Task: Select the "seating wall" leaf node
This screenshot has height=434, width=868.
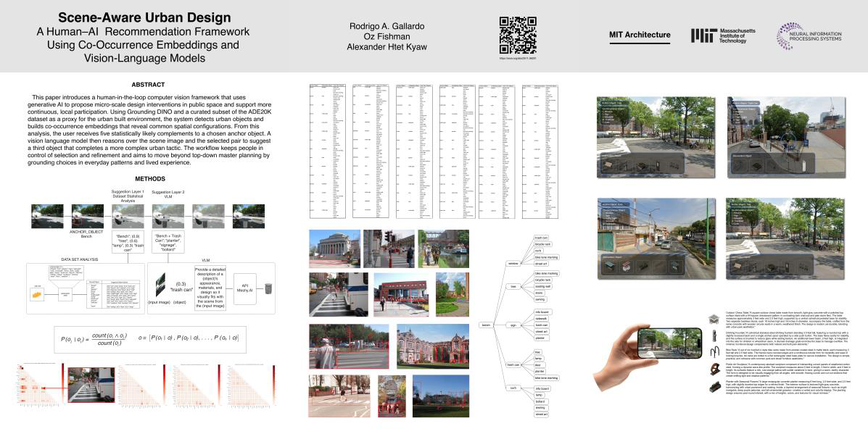Action: tap(542, 288)
